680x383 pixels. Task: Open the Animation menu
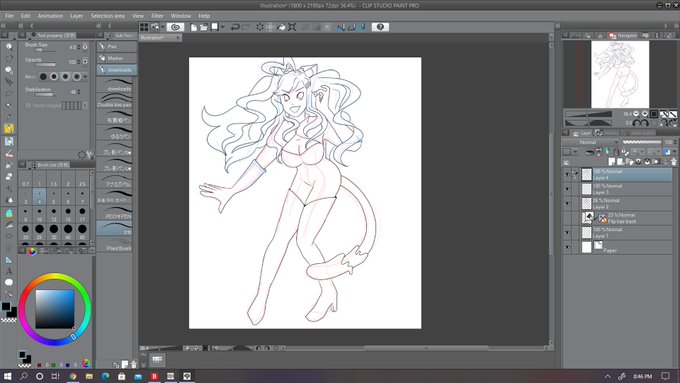click(50, 16)
